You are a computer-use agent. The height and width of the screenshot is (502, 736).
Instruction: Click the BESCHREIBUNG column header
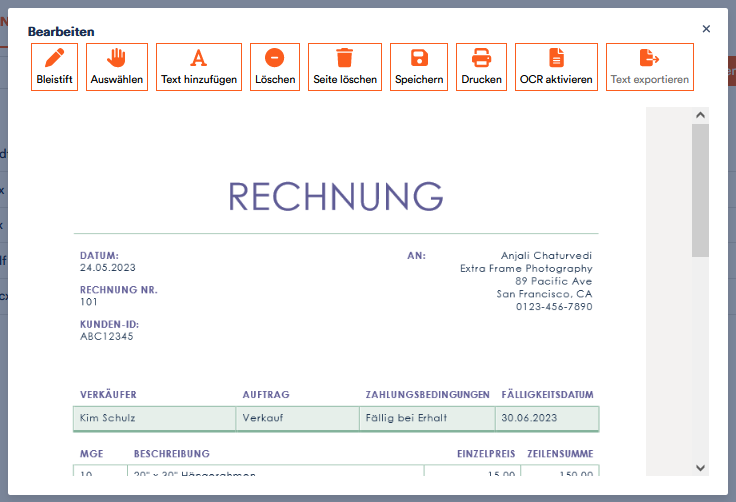tap(172, 454)
